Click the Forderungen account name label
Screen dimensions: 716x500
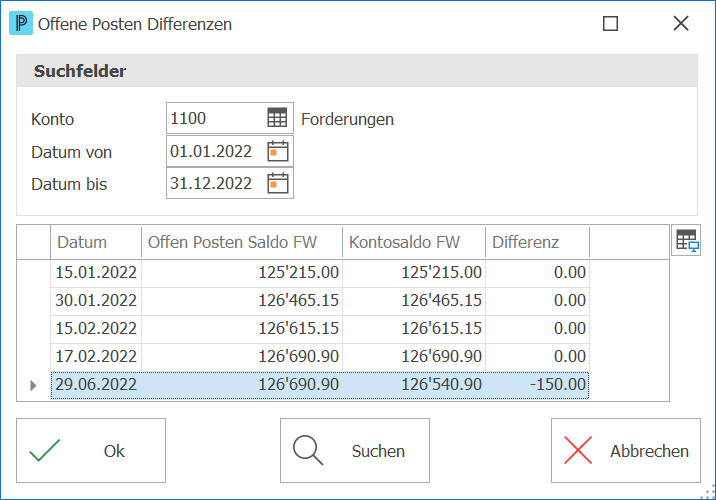tap(347, 119)
